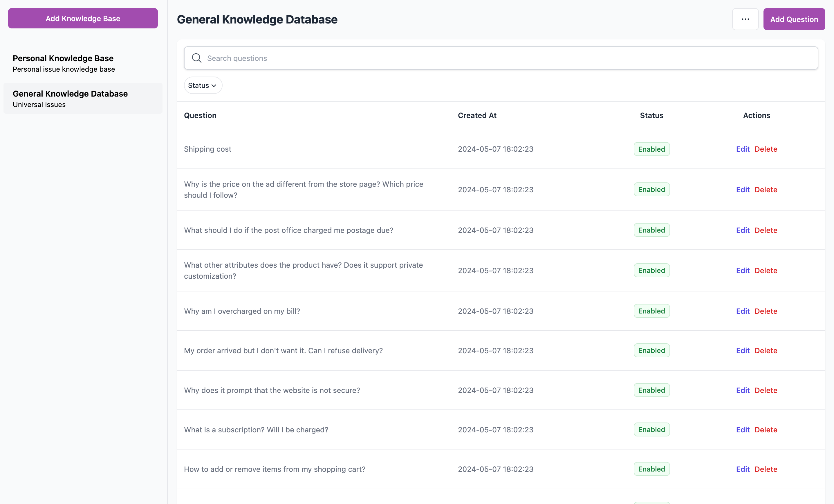Click the Question column header
Viewport: 834px width, 504px height.
(x=200, y=115)
